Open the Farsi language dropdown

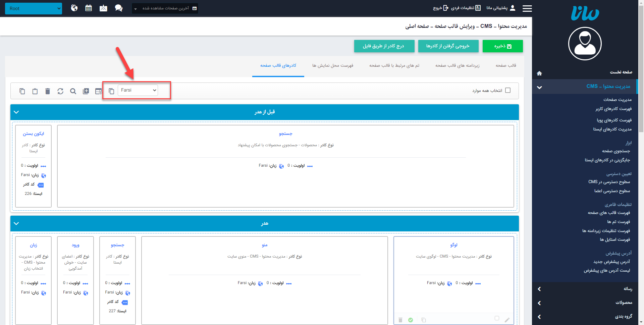tap(138, 90)
